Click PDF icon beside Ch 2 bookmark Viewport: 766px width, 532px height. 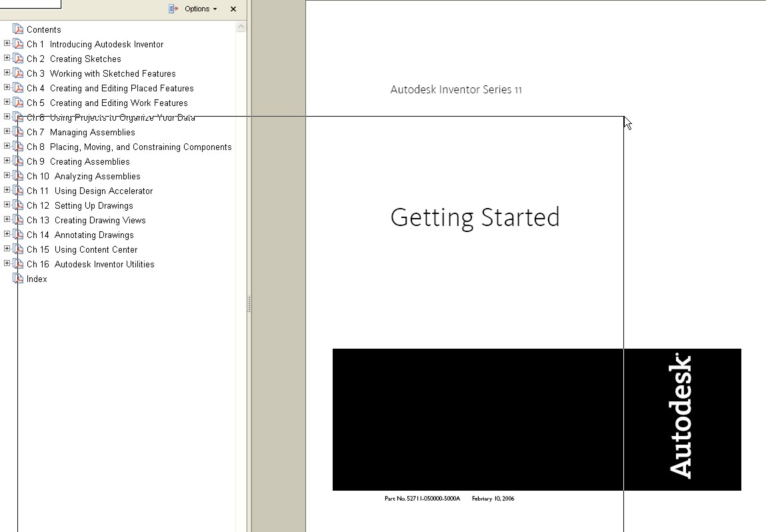pos(18,59)
